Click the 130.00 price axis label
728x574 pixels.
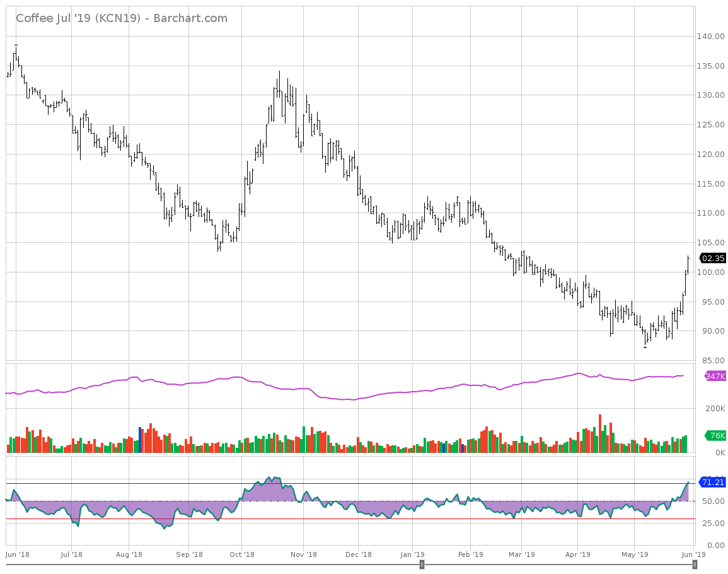[710, 95]
